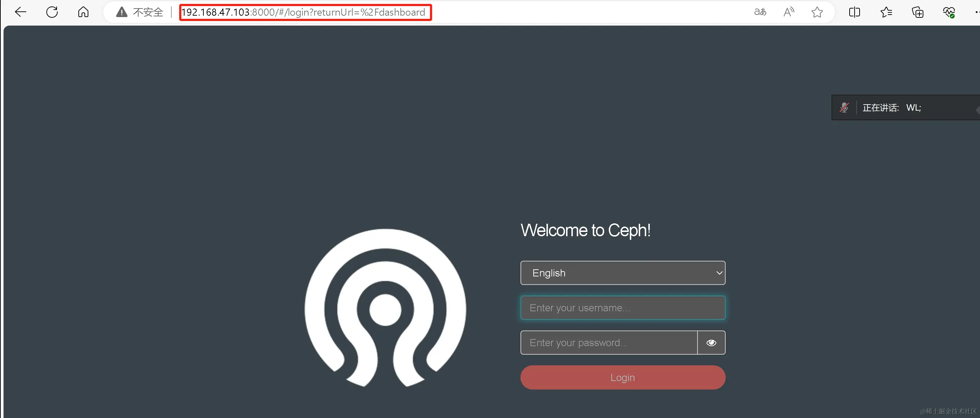
Task: Open the English language dropdown
Action: [x=622, y=273]
